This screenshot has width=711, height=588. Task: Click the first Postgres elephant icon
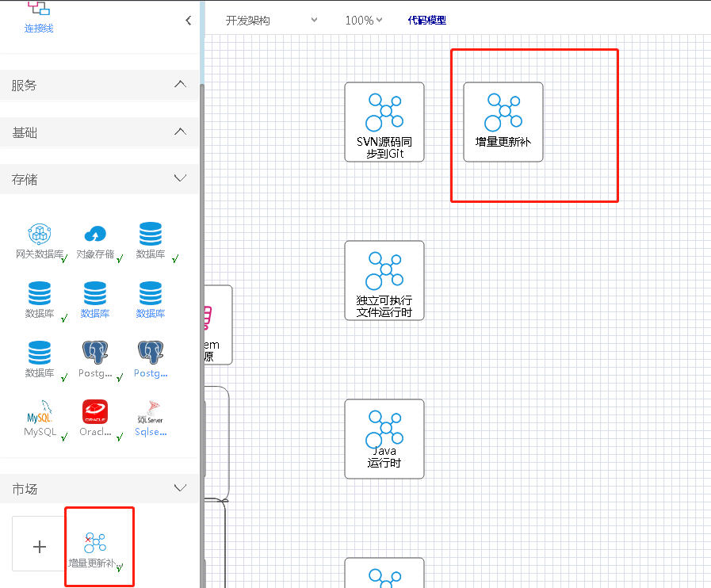(x=95, y=353)
